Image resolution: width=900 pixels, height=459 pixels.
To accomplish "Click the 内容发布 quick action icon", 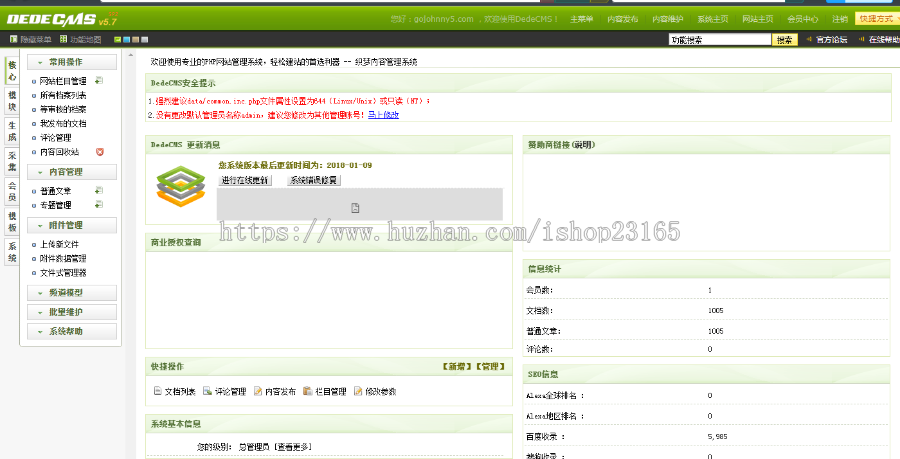I will 258,391.
